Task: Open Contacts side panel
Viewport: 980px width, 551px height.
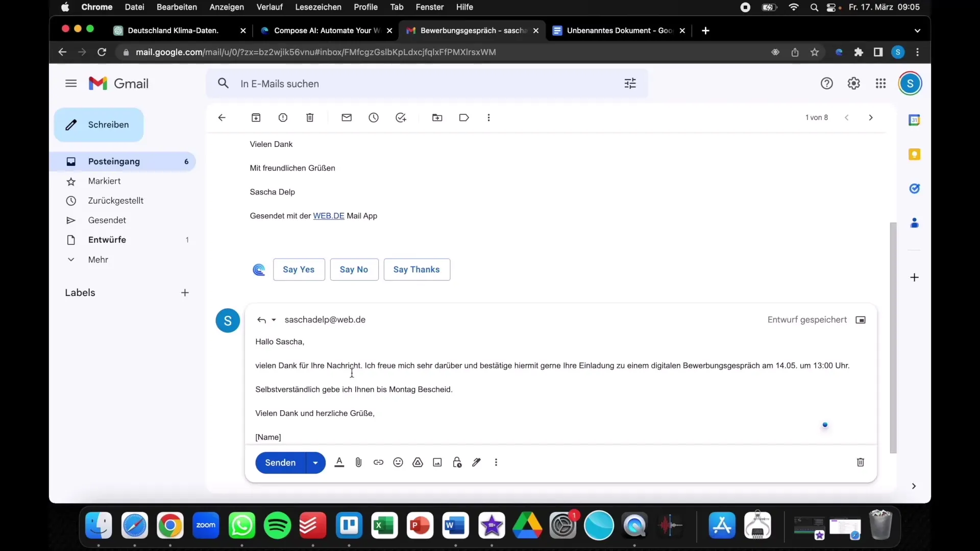Action: (914, 223)
